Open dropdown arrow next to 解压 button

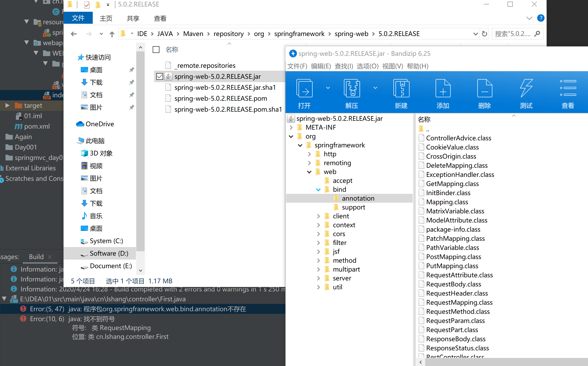[x=375, y=88]
